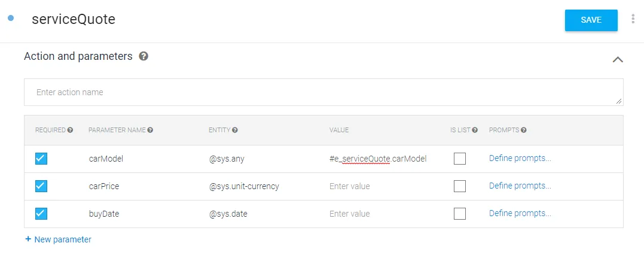Viewport: 644px width, 258px height.
Task: Click the ENTITY column help icon
Action: pos(235,130)
